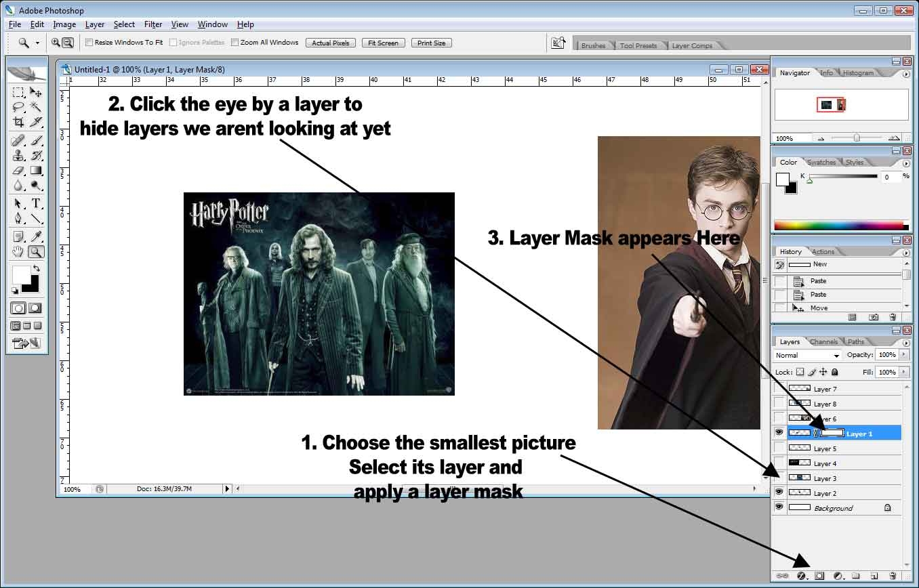Select the Move tool

tap(36, 92)
